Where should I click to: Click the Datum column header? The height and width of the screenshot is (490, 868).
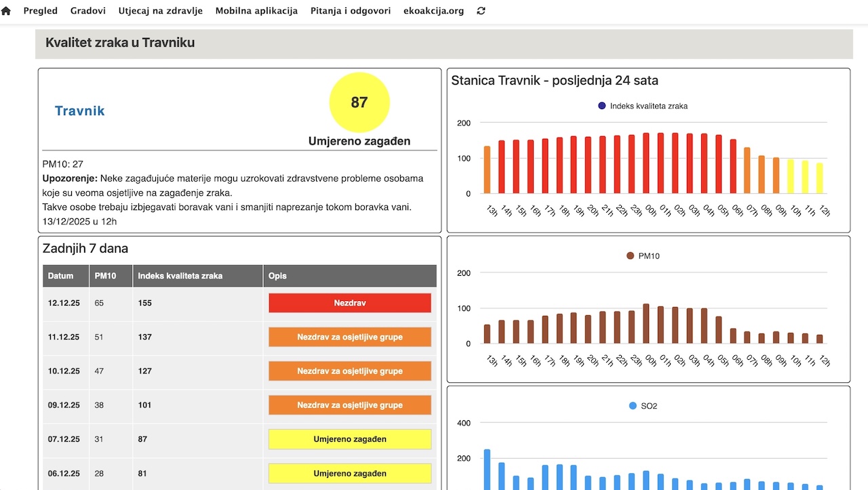(66, 276)
